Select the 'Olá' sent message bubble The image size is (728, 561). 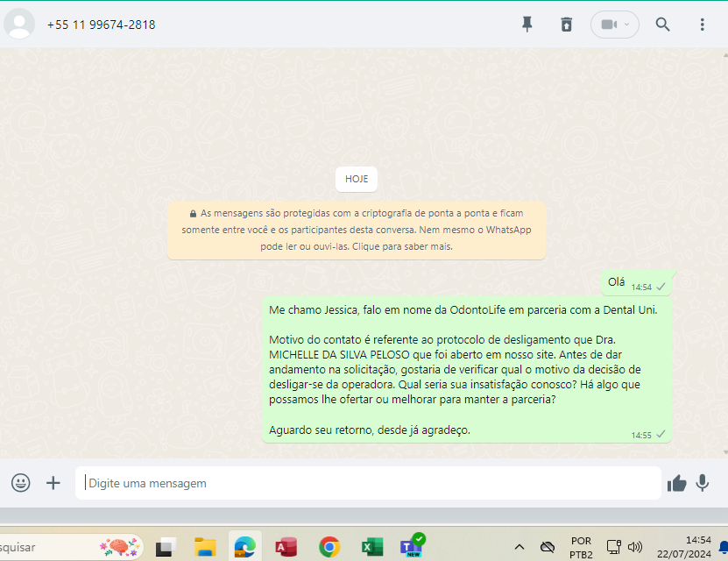(637, 282)
